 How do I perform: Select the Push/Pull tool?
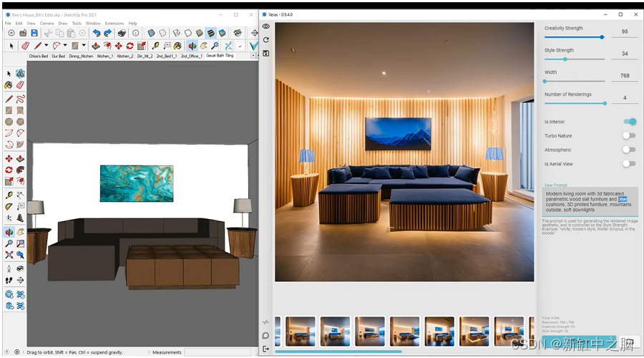click(x=95, y=46)
